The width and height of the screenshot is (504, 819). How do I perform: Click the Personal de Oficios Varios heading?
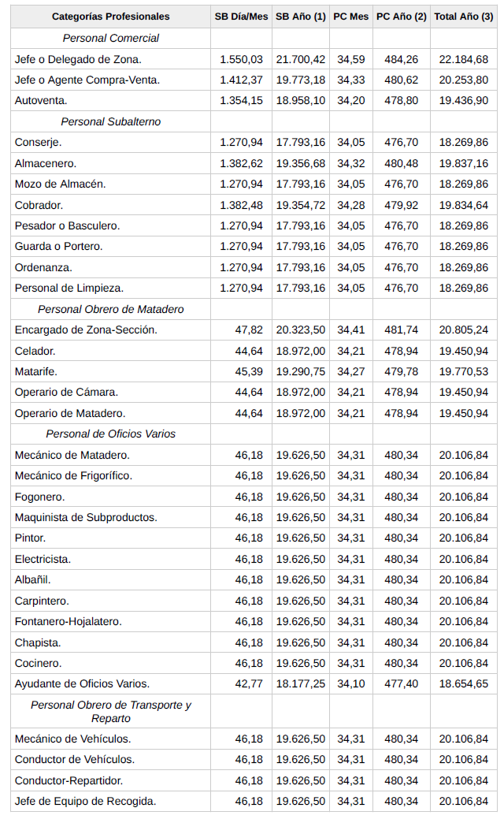pos(110,434)
